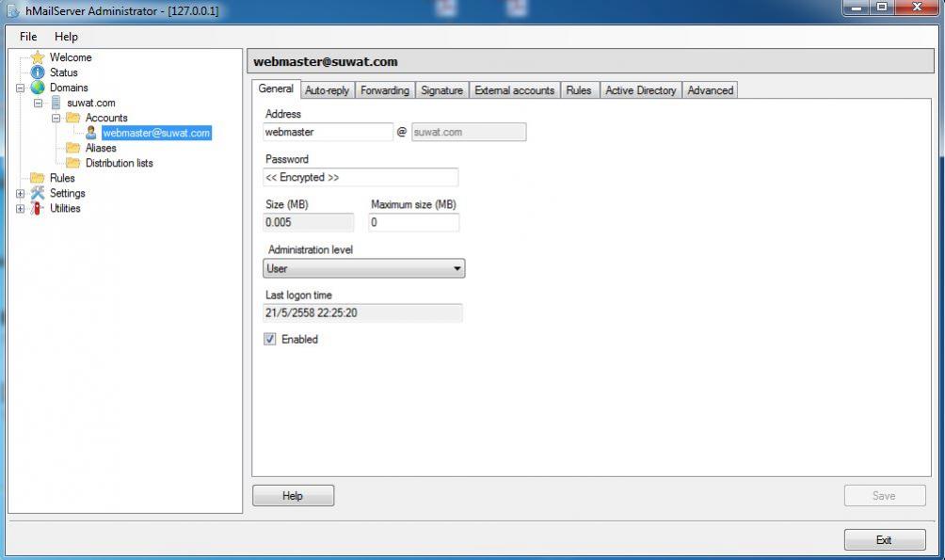Click the Last logon time field

click(362, 312)
